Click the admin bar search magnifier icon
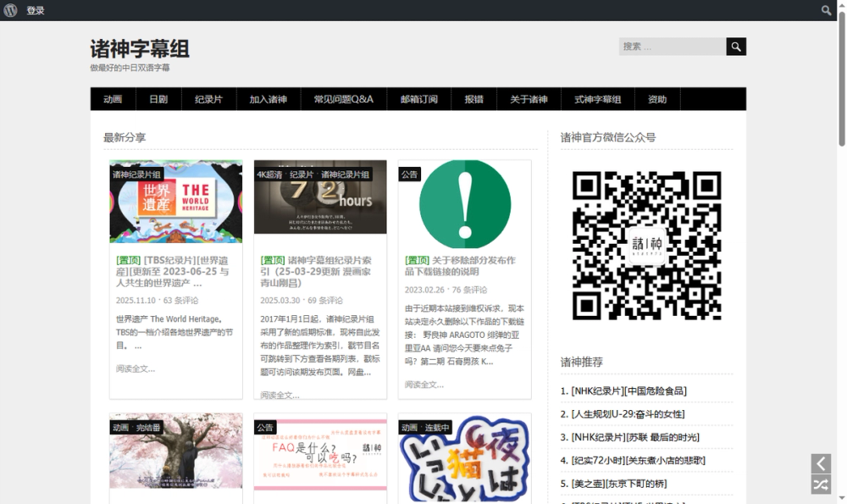 coord(826,10)
